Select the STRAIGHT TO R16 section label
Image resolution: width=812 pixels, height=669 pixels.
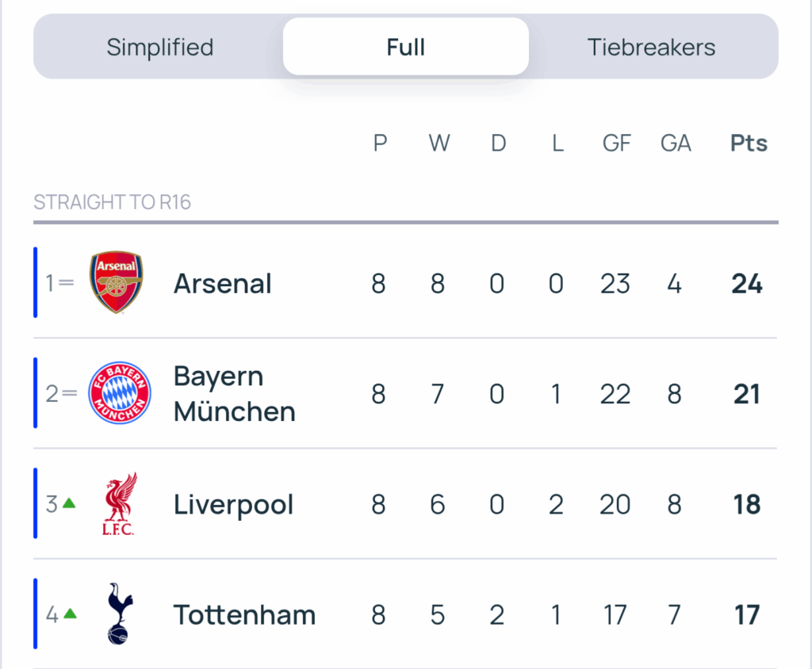[112, 202]
